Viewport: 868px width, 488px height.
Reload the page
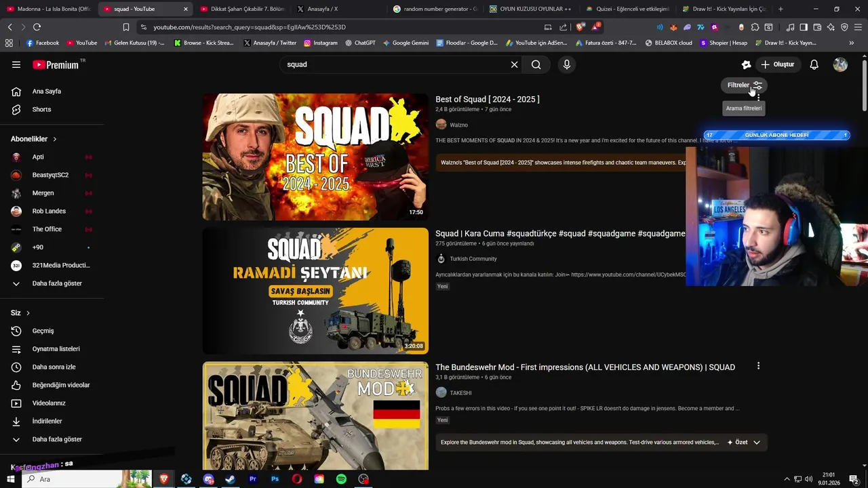(37, 27)
